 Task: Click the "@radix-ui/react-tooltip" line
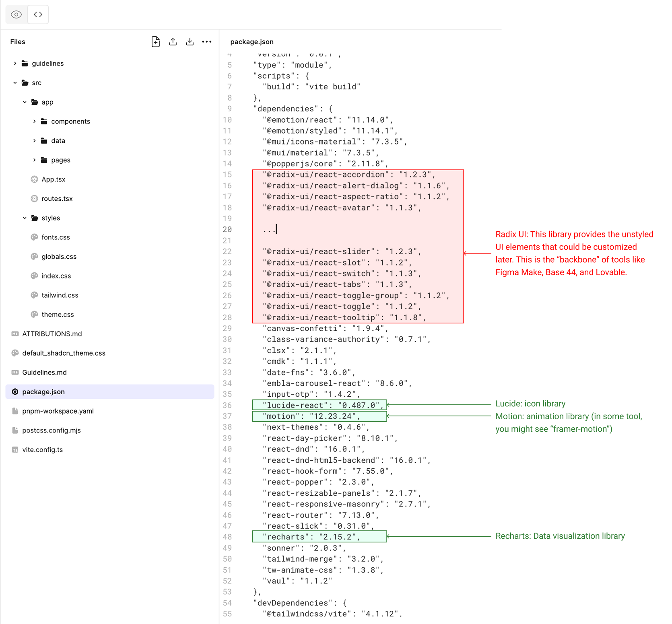pyautogui.click(x=344, y=317)
